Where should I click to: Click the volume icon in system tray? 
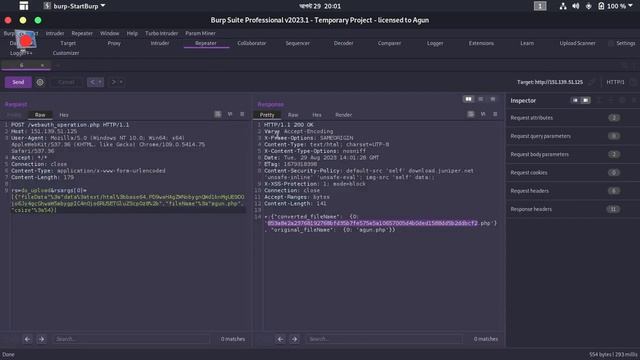tap(576, 6)
